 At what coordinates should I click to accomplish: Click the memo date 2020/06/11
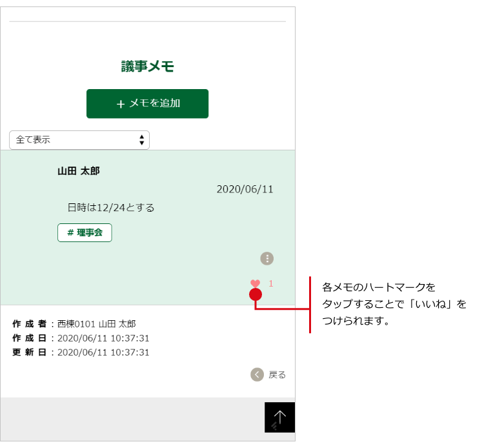coord(245,189)
